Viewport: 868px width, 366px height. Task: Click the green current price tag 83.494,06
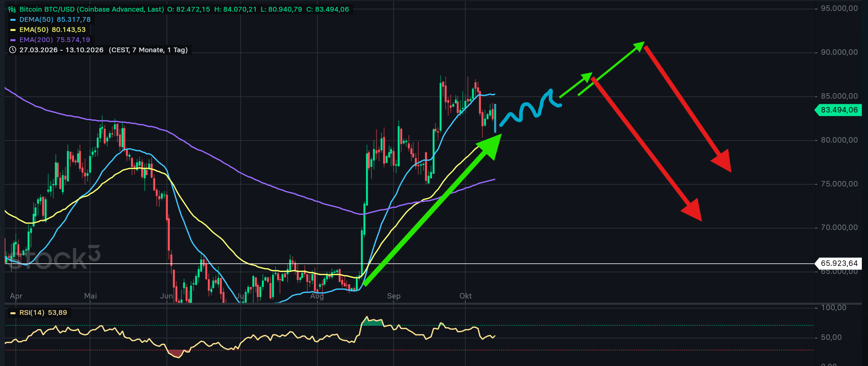[838, 110]
